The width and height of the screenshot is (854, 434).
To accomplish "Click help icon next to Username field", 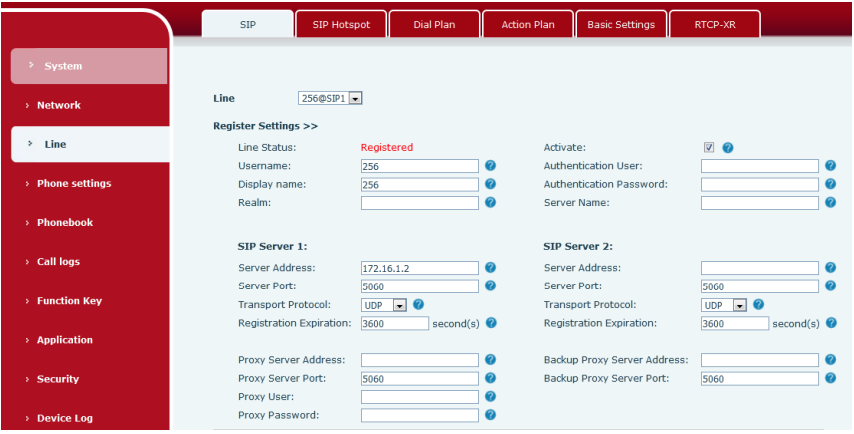I will tap(490, 166).
